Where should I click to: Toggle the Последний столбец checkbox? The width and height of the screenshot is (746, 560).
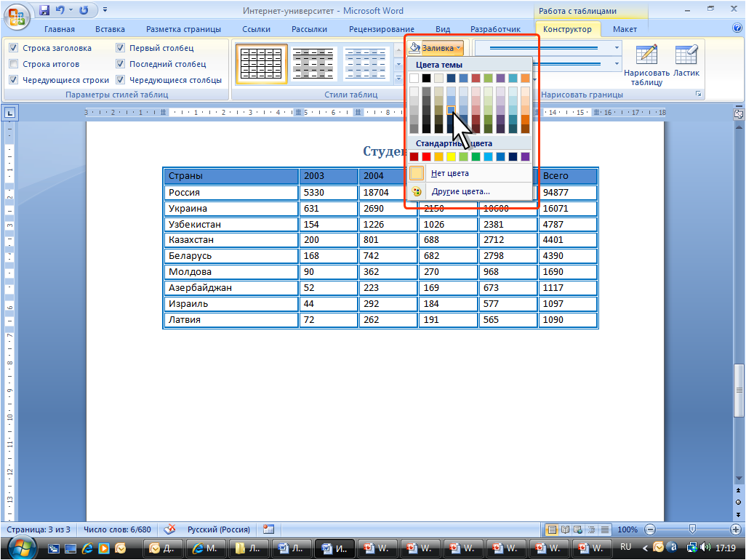[121, 64]
